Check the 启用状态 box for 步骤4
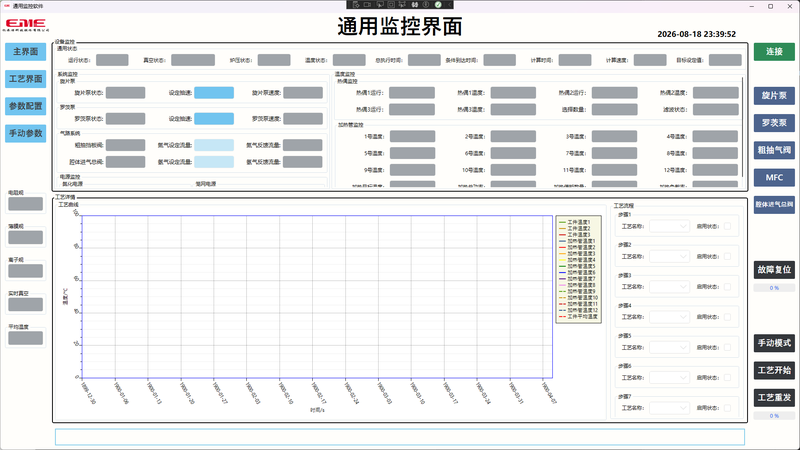 (728, 317)
